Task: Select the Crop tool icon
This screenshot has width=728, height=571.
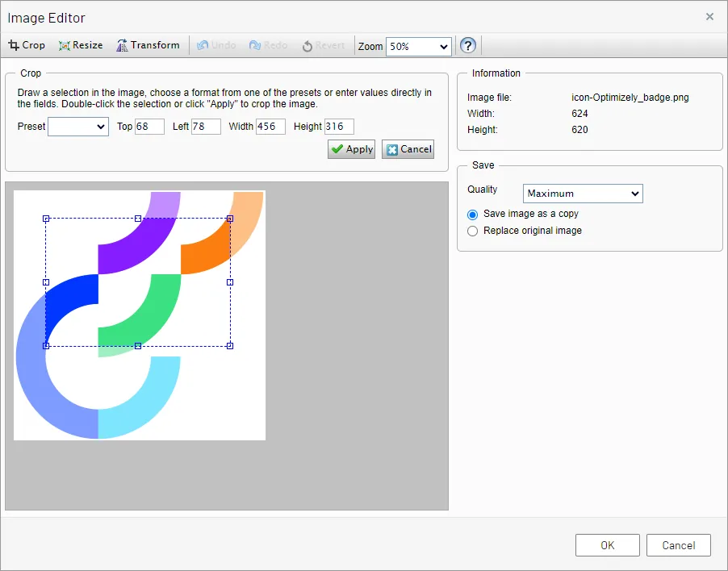Action: pos(14,45)
